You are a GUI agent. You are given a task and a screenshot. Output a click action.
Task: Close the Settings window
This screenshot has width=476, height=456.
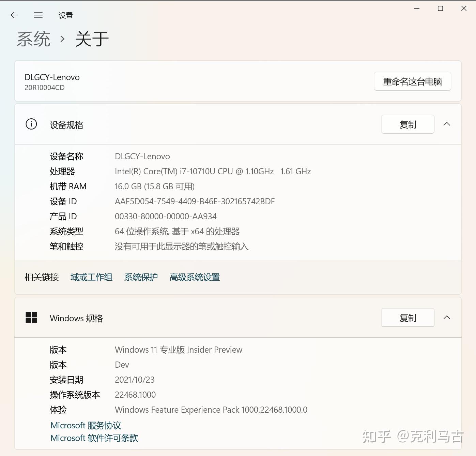(464, 8)
